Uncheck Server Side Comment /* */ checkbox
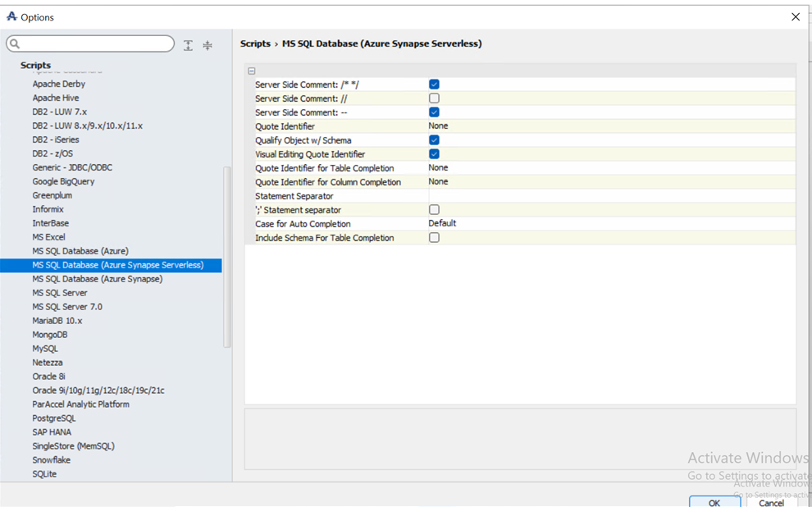Screen dimensions: 812x507 coord(434,84)
